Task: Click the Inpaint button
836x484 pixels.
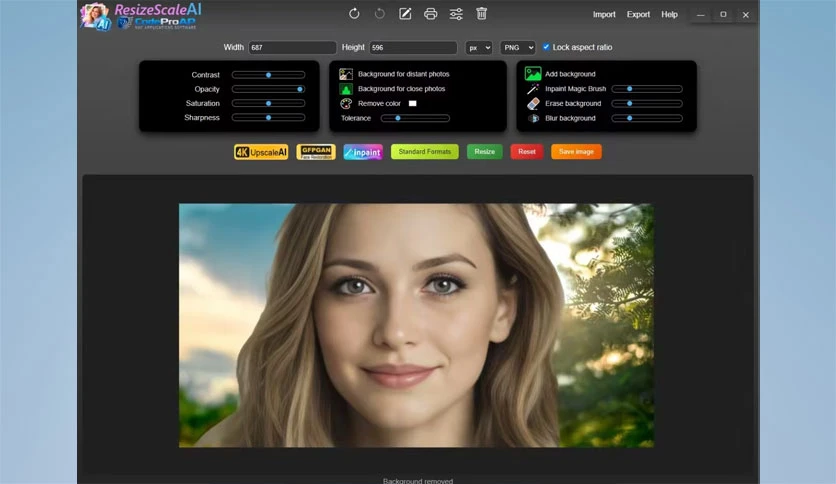Action: tap(363, 152)
